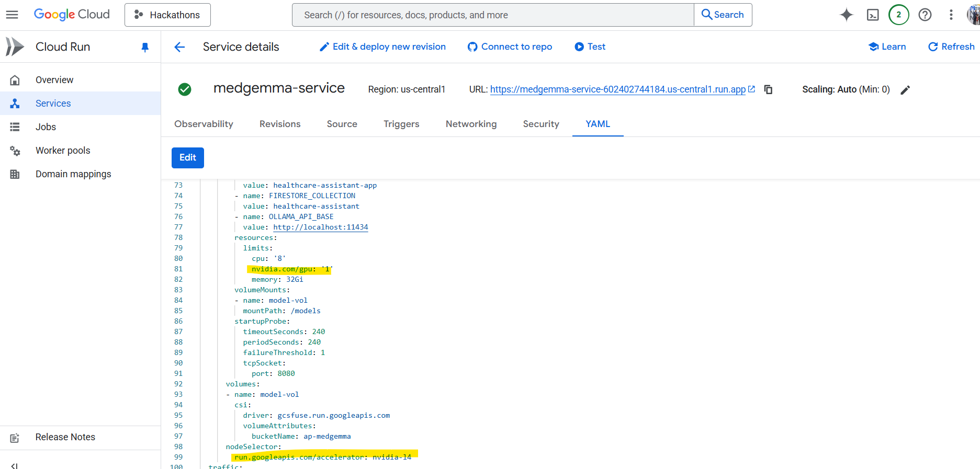Image resolution: width=980 pixels, height=469 pixels.
Task: Switch to the Observability tab
Action: pyautogui.click(x=204, y=124)
